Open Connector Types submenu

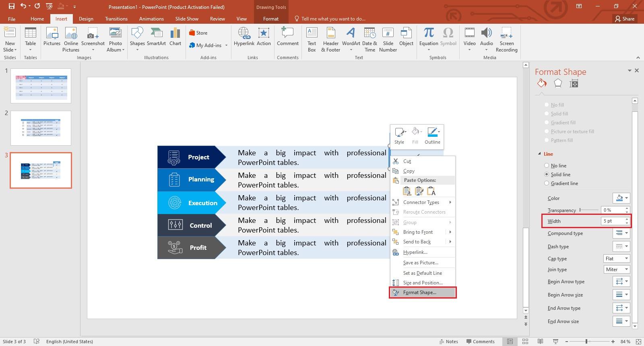click(423, 202)
